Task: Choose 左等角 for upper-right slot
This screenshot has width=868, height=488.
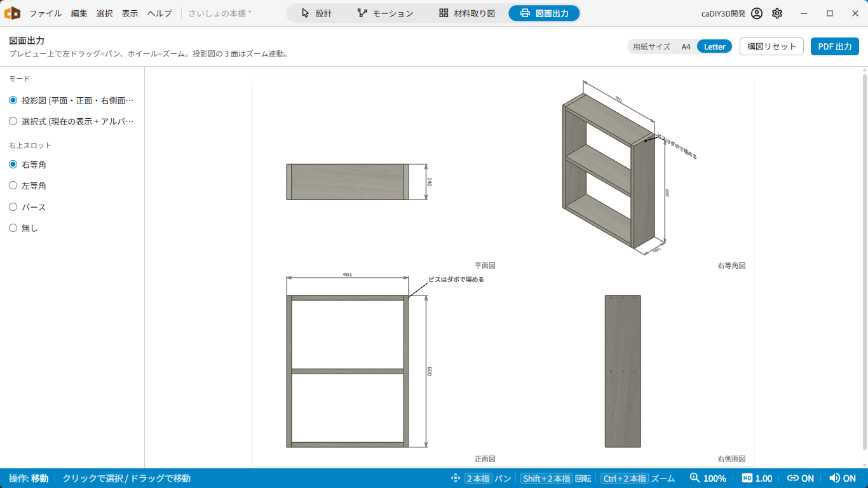Action: click(x=13, y=186)
